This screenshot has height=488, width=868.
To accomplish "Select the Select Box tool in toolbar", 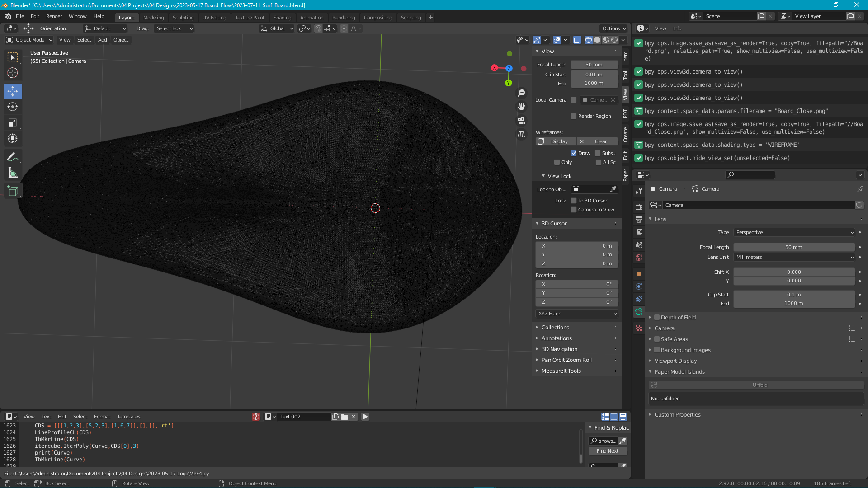I will point(13,57).
